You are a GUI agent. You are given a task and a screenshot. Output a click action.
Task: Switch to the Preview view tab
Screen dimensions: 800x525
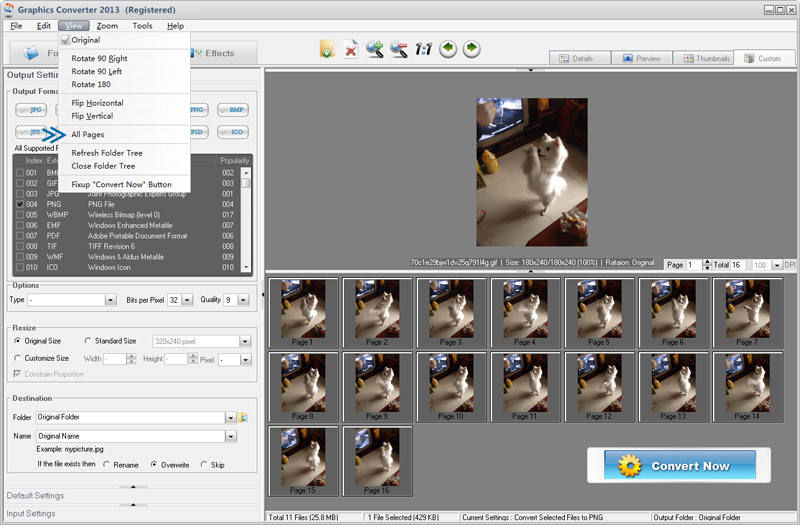[x=641, y=58]
